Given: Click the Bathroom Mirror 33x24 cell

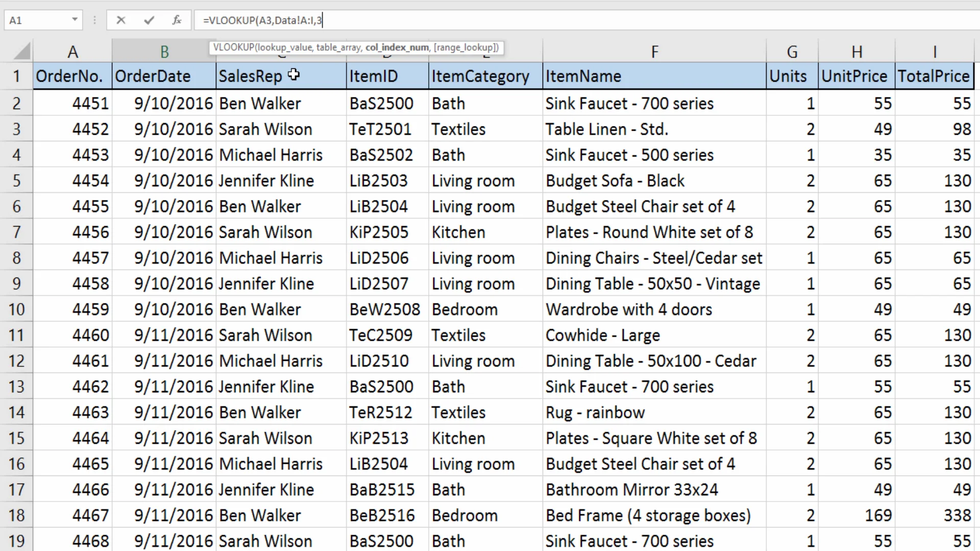Looking at the screenshot, I should [x=653, y=490].
